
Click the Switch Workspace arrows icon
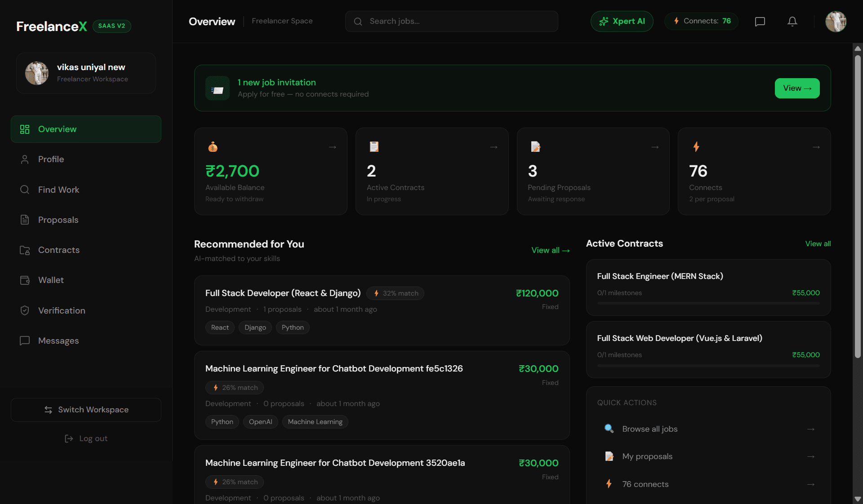tap(48, 410)
